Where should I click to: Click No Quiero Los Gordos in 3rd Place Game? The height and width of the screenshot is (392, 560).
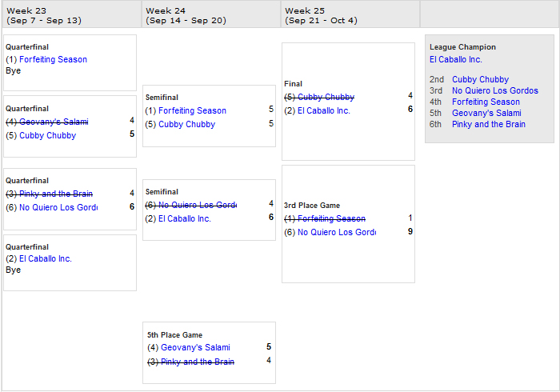[x=337, y=233]
